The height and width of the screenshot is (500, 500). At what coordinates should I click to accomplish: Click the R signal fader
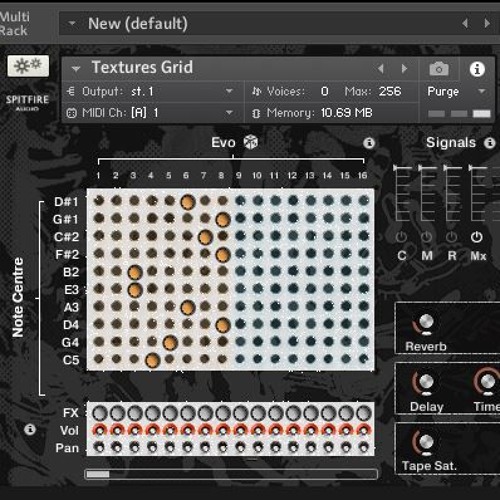(452, 192)
